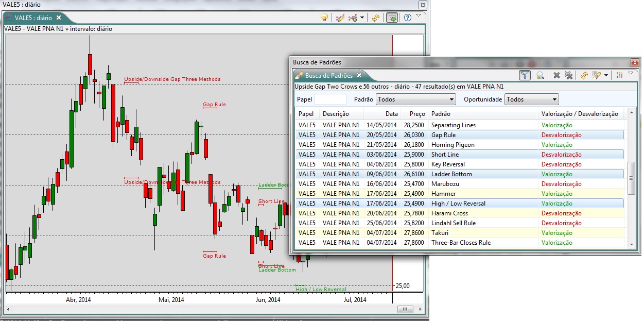The height and width of the screenshot is (321, 644).
Task: Select the Busca de Padrões tab
Action: (329, 75)
